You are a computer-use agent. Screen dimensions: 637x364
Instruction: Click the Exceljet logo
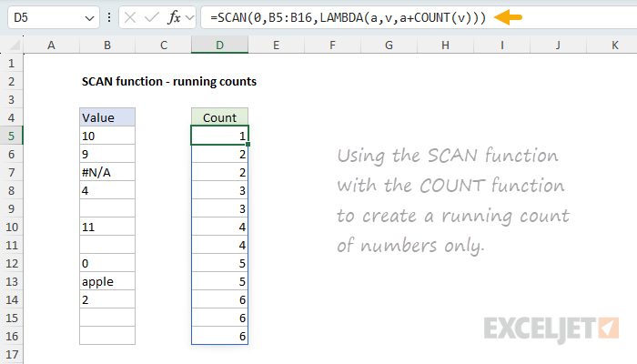coord(552,328)
